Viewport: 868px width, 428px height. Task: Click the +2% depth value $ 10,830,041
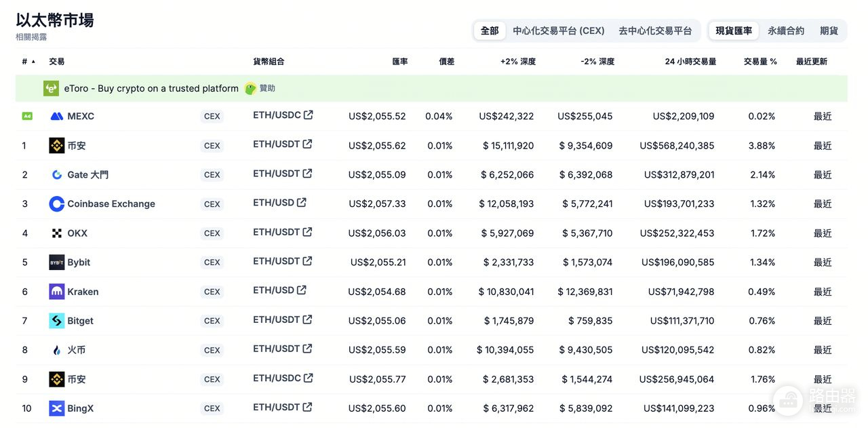click(506, 292)
